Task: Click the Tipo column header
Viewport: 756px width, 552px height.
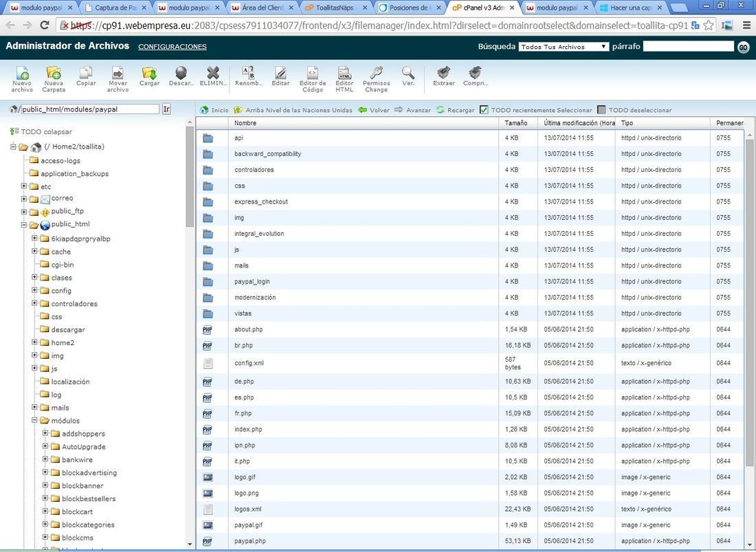Action: [663, 123]
